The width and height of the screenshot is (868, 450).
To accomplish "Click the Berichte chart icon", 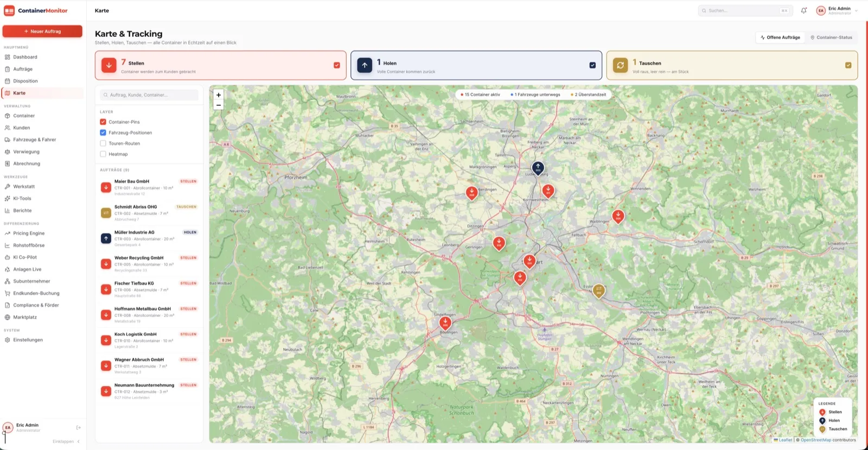I will click(x=8, y=211).
